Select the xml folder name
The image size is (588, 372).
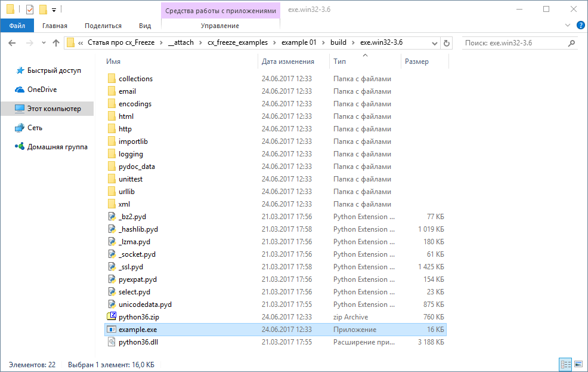tap(124, 204)
